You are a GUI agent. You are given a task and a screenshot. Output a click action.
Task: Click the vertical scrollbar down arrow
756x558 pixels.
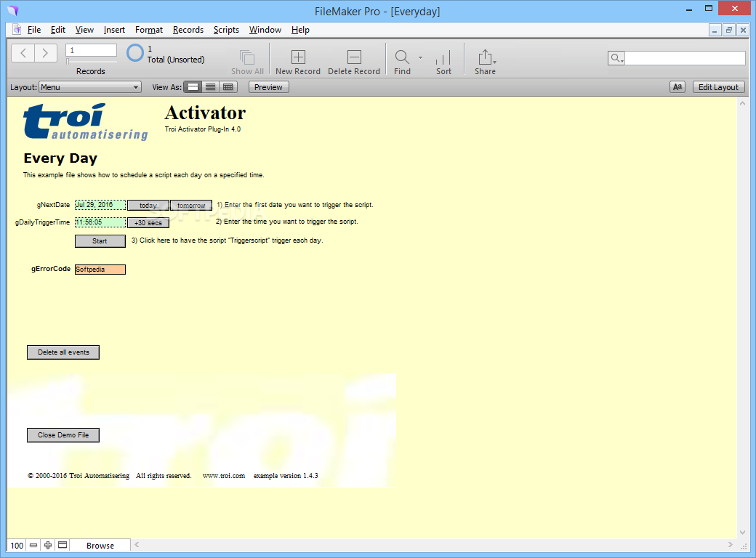click(742, 533)
